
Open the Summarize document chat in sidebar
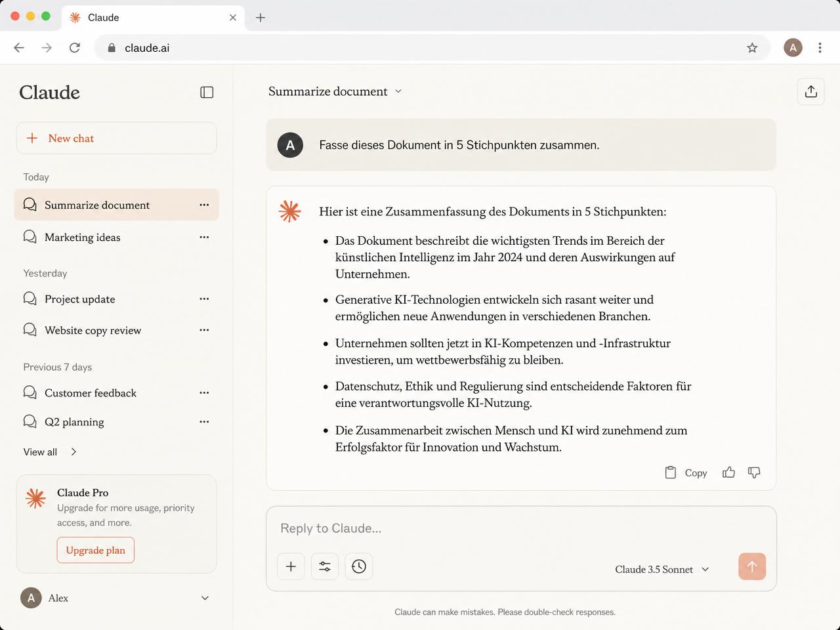(x=116, y=205)
